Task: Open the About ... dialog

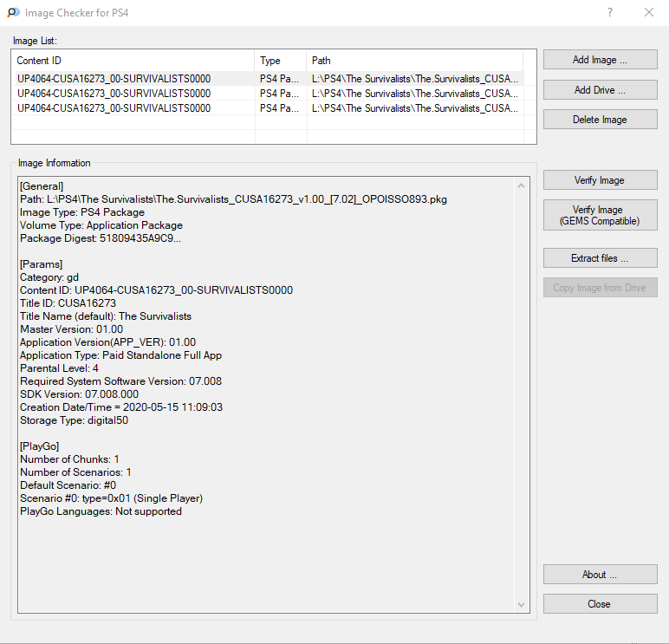Action: (x=600, y=575)
